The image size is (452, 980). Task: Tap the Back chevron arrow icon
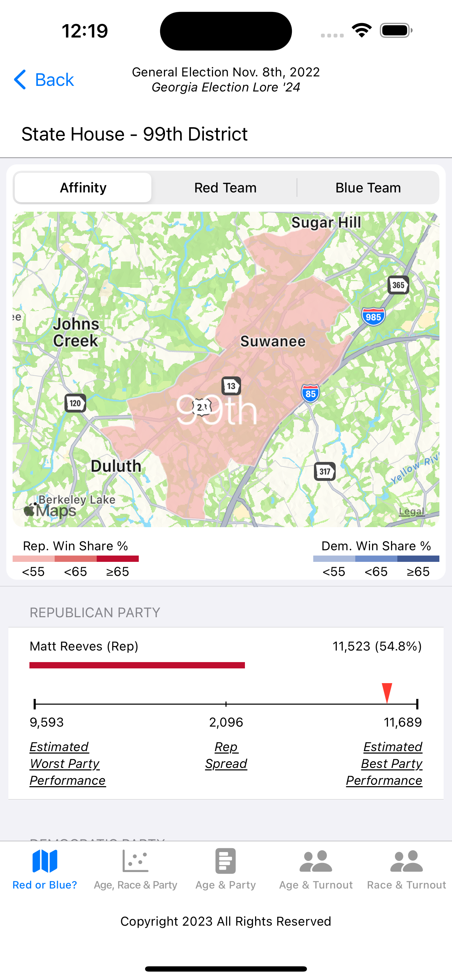20,80
